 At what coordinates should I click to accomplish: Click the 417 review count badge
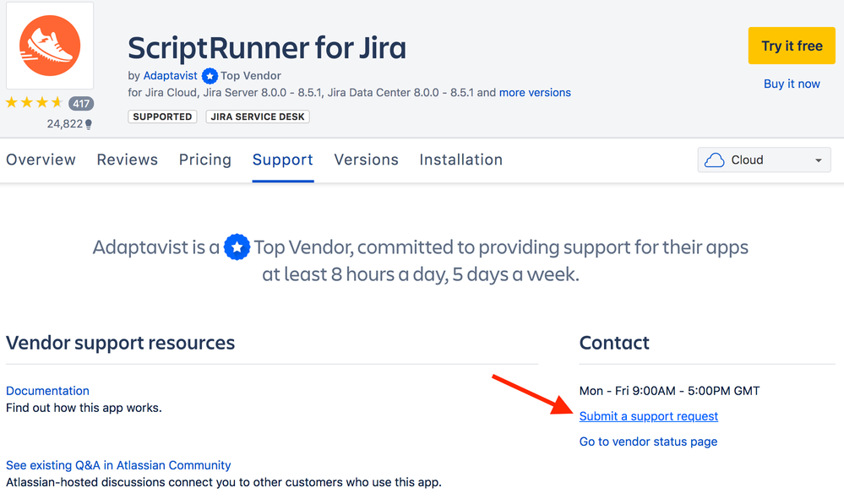(79, 103)
